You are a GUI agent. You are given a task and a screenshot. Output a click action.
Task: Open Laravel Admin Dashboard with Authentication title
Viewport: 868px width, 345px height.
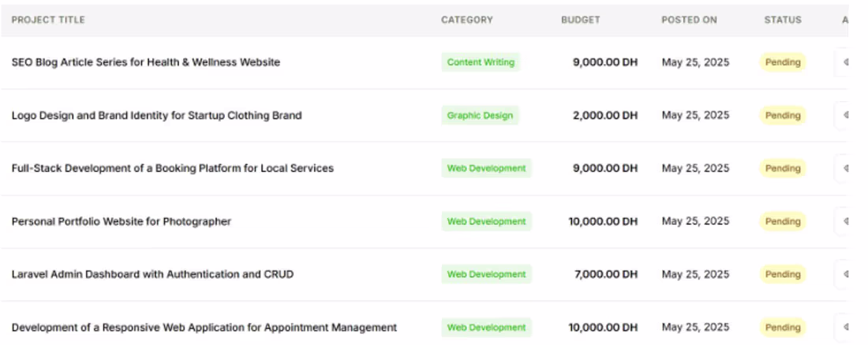click(x=153, y=274)
